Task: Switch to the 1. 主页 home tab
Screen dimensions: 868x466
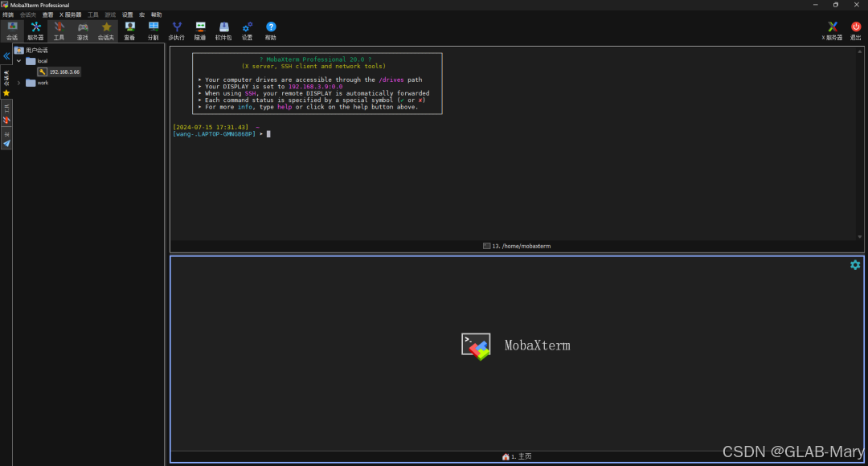Action: [517, 456]
